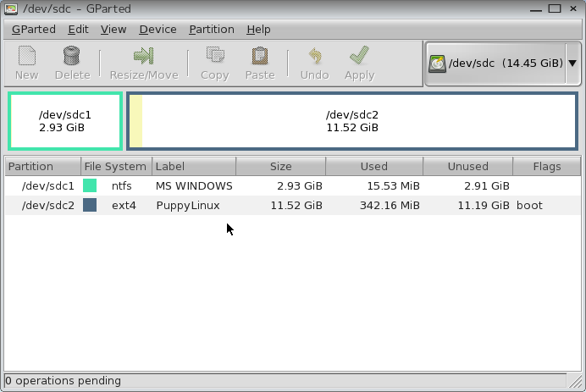
Task: Click yellow used-space bar in /dev/sdc2 block
Action: tap(136, 121)
